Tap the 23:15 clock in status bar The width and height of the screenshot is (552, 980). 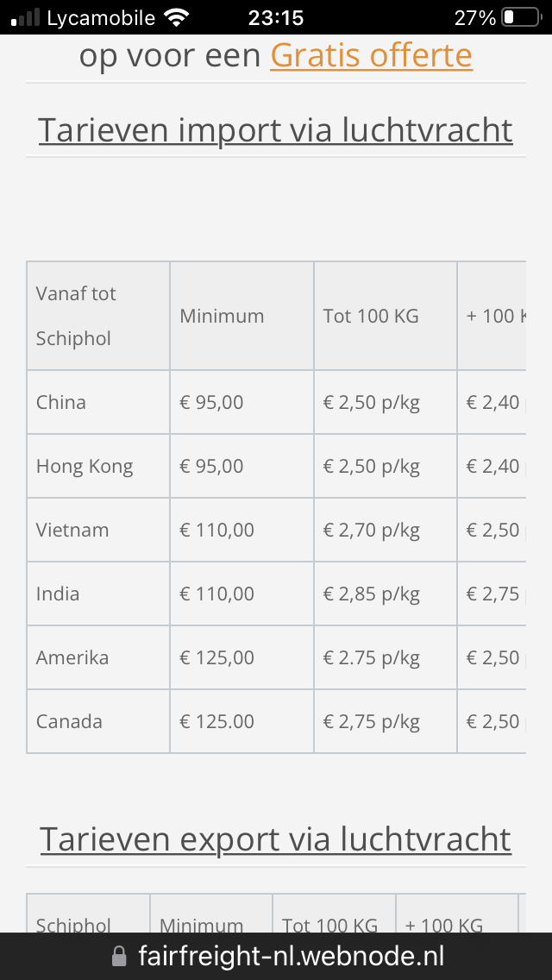[276, 17]
